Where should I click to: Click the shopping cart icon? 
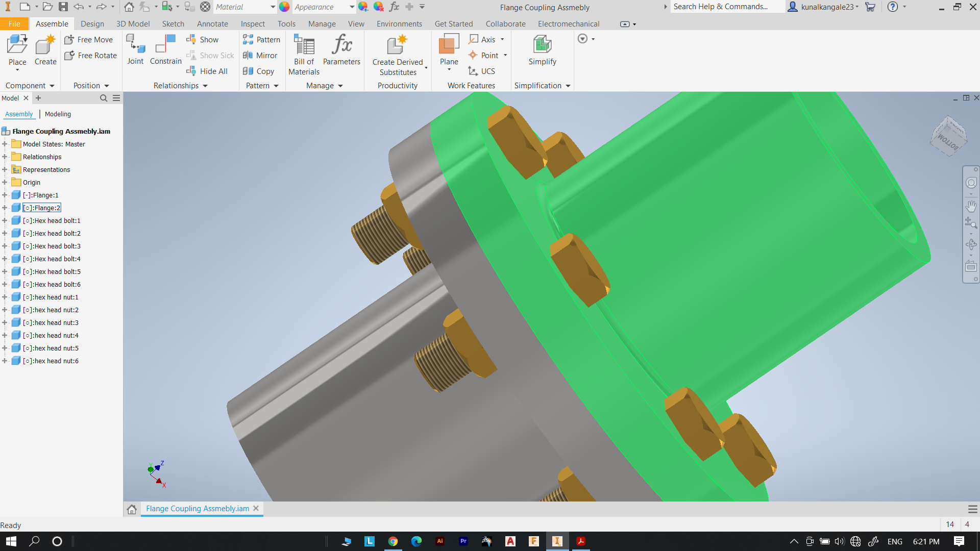(870, 7)
